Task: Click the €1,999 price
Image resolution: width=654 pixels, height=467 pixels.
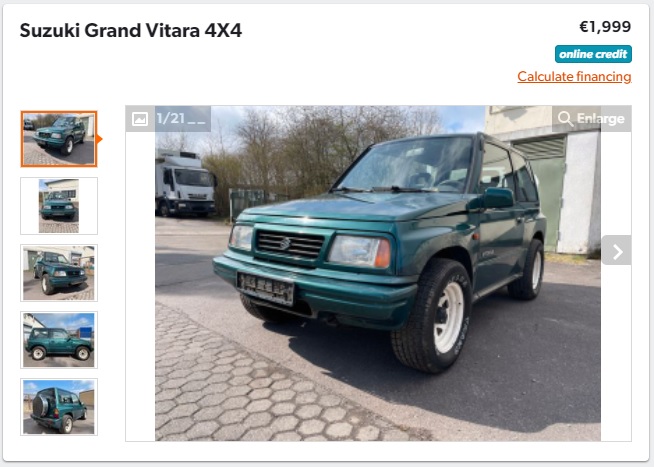Action: click(x=605, y=27)
